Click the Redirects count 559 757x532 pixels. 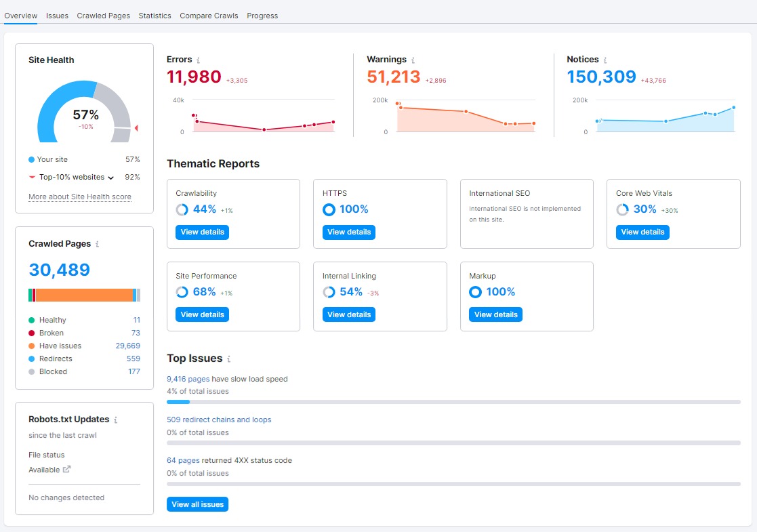[x=134, y=359]
